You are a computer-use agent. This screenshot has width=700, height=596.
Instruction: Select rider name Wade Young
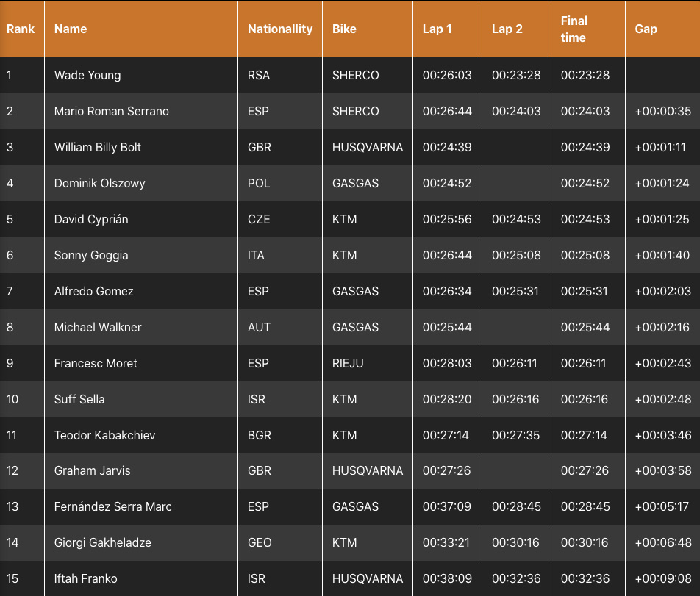[87, 75]
